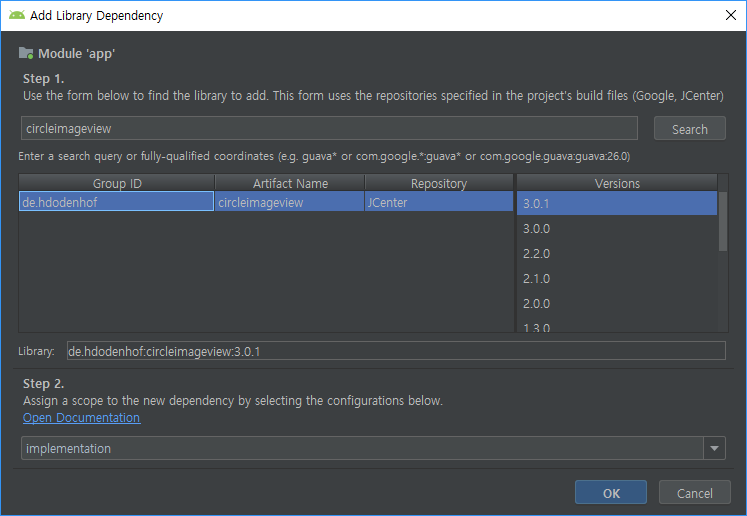This screenshot has width=747, height=516.
Task: Select the JCenter repository cell
Action: pos(439,202)
